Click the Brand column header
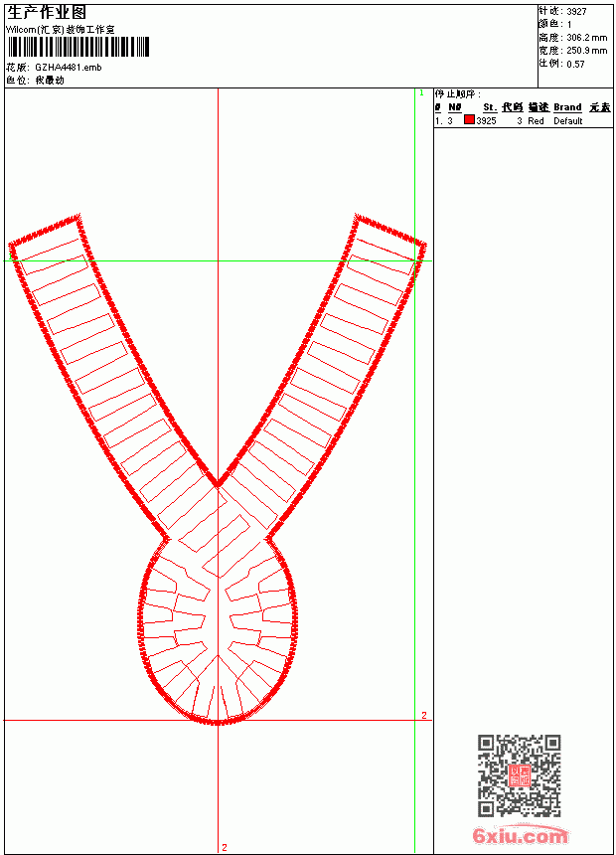 click(567, 107)
